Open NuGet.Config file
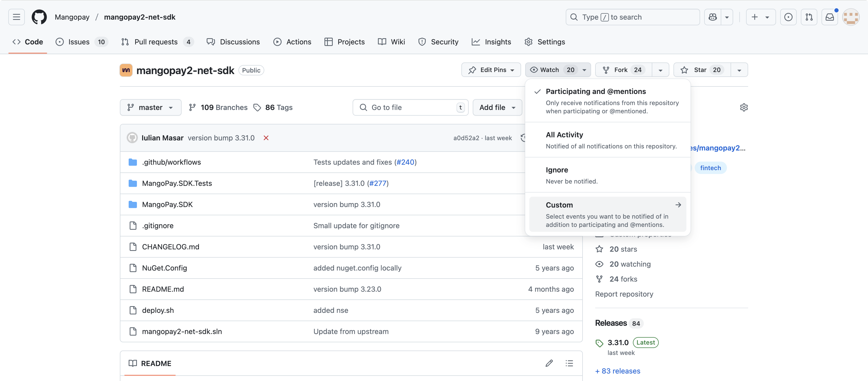 click(164, 268)
